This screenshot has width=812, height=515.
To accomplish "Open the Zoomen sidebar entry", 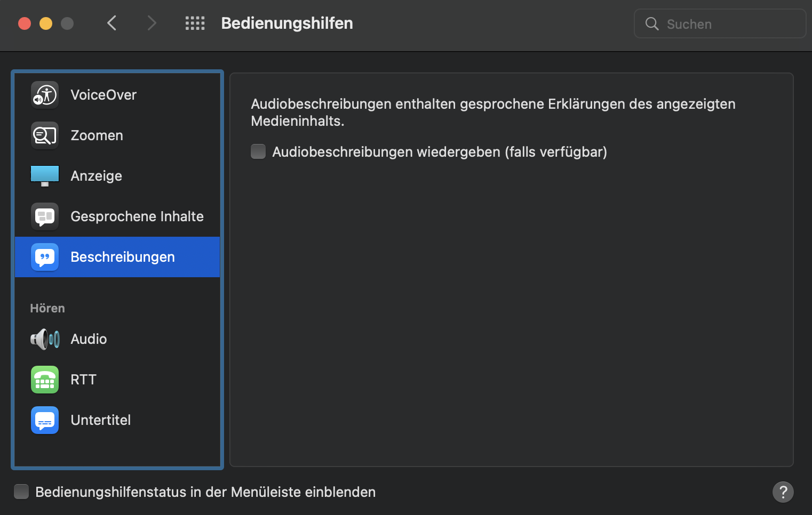I will coord(97,135).
